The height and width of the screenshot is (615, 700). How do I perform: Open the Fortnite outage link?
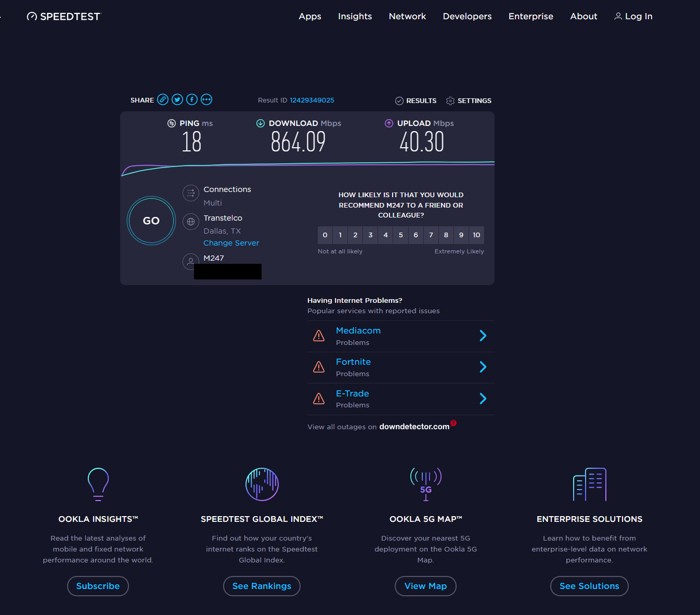353,362
